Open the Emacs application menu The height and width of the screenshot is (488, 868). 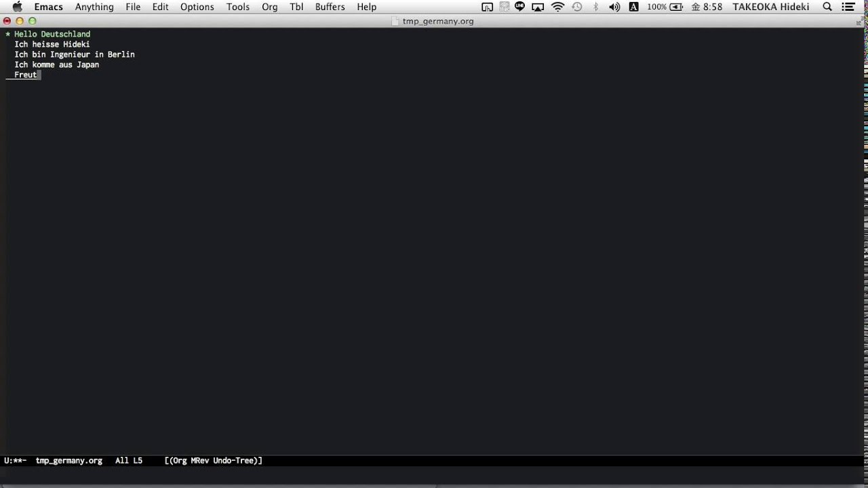click(x=49, y=7)
